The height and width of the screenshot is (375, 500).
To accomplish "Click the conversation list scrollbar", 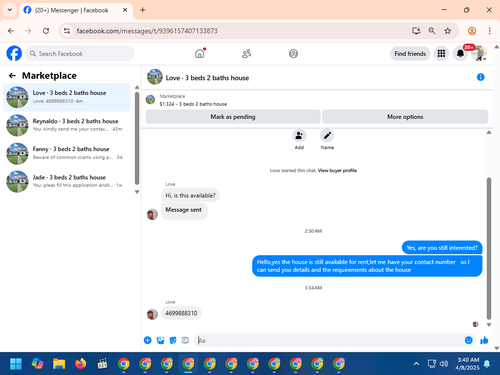I will [x=137, y=138].
